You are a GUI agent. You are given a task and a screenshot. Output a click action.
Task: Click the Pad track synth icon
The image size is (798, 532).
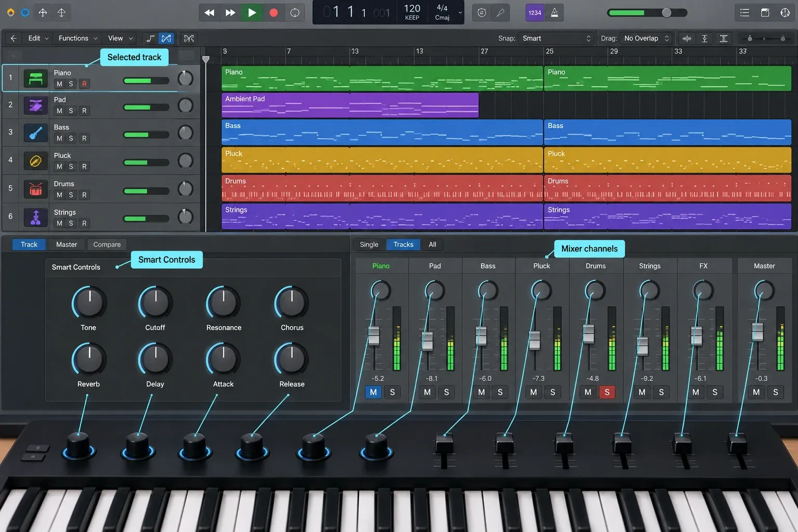point(35,105)
